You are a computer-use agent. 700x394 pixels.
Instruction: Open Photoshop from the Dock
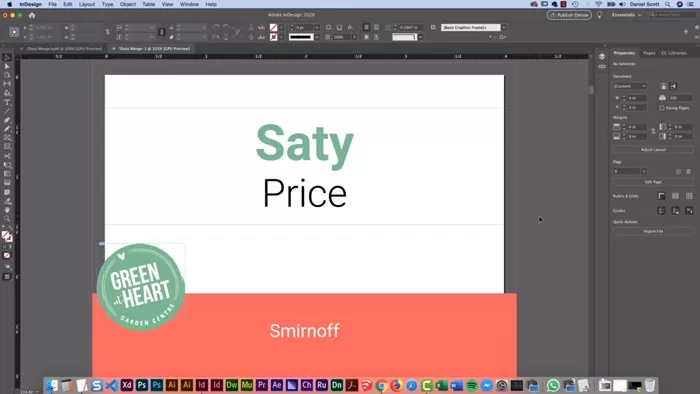click(142, 385)
